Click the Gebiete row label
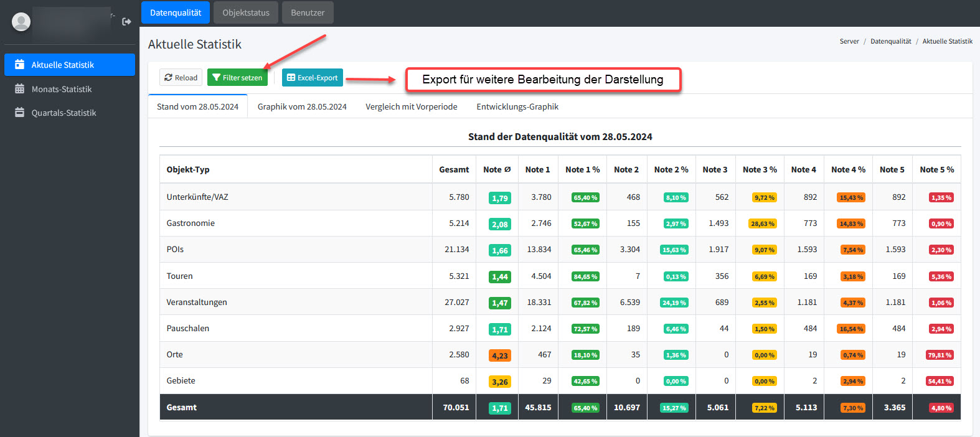 pyautogui.click(x=181, y=380)
